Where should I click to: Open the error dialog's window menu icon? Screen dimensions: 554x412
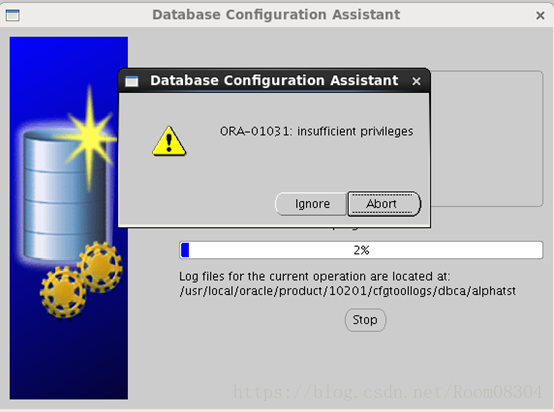(132, 81)
